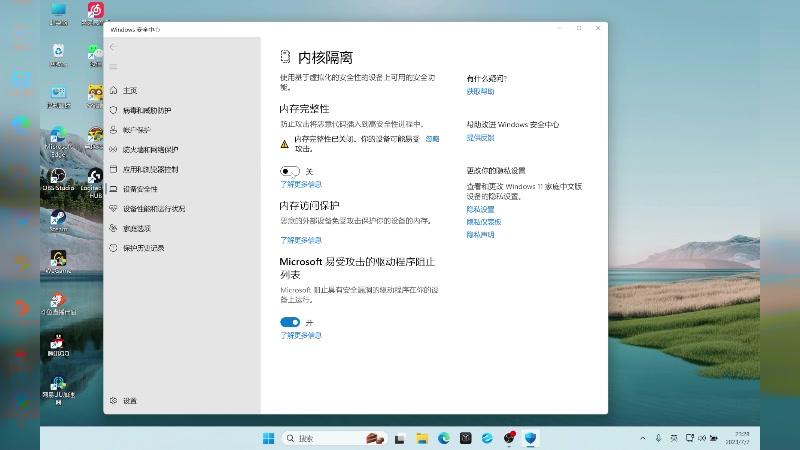This screenshot has height=450, width=800.
Task: Click the microphone icon in the system tray
Action: coord(659,438)
